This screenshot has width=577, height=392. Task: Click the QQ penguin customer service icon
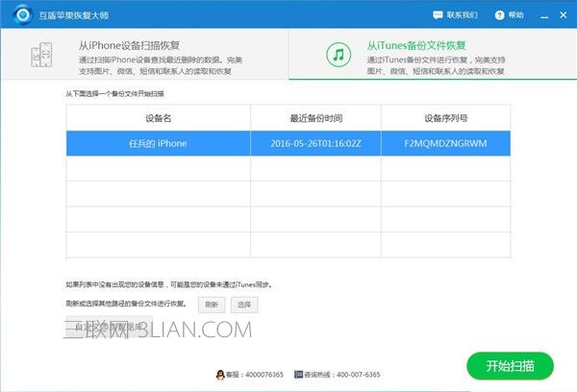click(x=220, y=375)
